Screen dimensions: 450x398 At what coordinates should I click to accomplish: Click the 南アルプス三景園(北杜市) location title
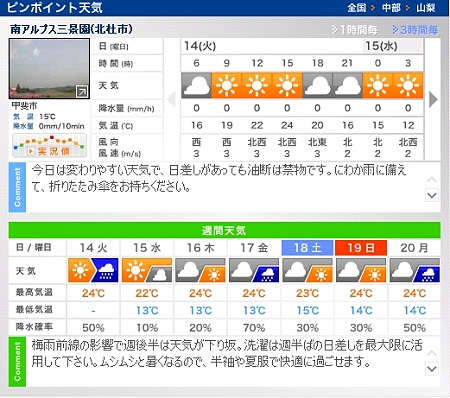pyautogui.click(x=71, y=29)
